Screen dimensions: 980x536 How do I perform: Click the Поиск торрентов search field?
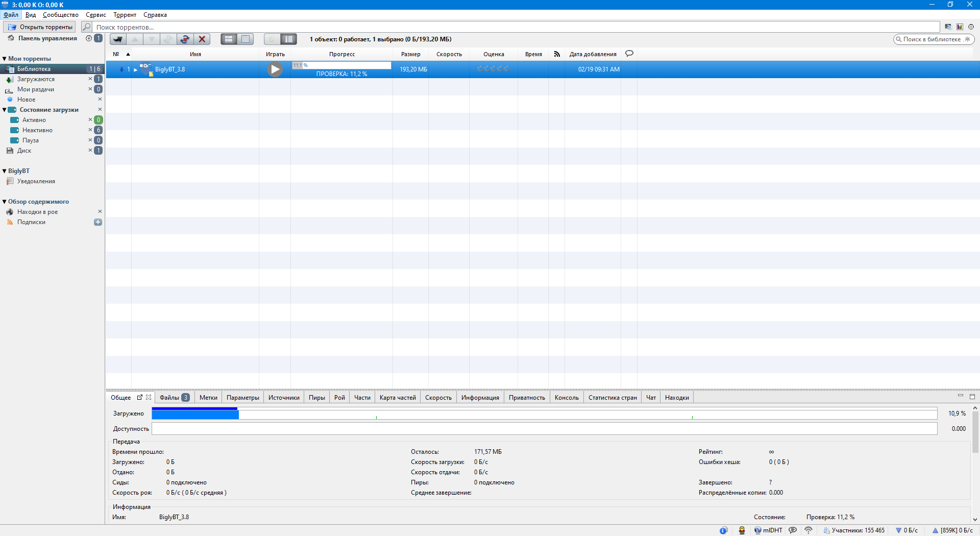tap(510, 27)
